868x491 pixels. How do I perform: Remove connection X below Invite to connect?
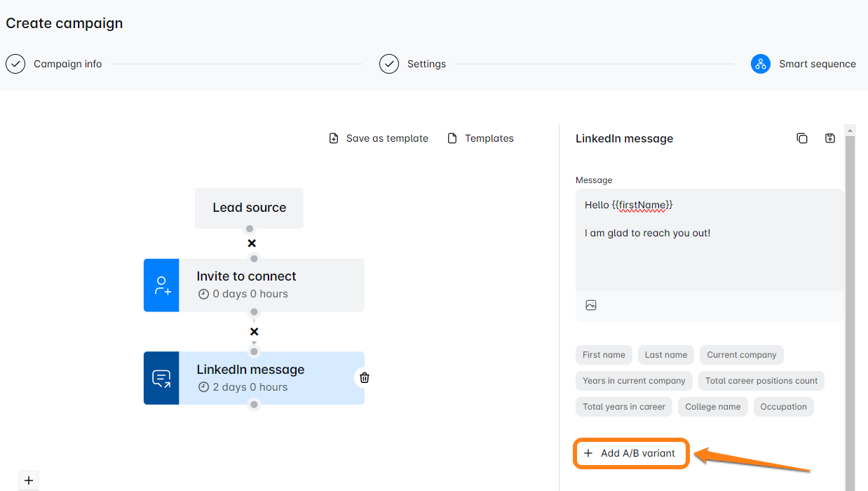point(254,331)
